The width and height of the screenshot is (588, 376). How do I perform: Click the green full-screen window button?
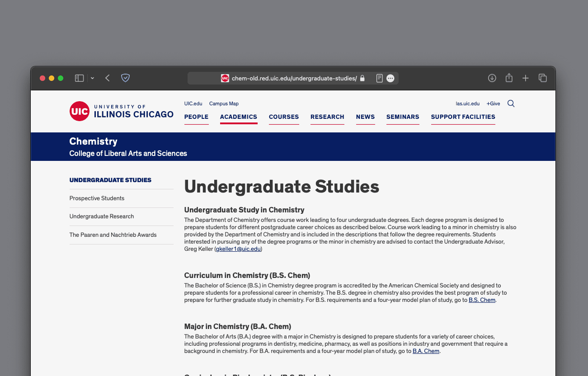(61, 78)
